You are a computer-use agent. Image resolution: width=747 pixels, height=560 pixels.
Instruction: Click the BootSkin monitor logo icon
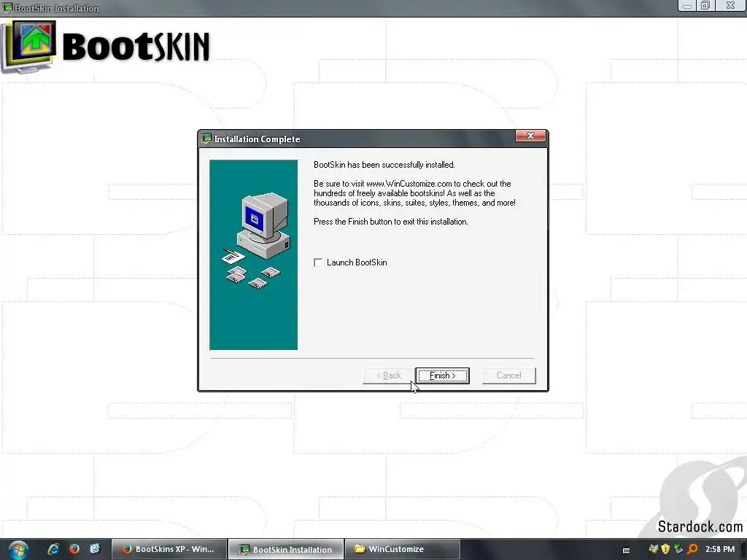coord(29,46)
